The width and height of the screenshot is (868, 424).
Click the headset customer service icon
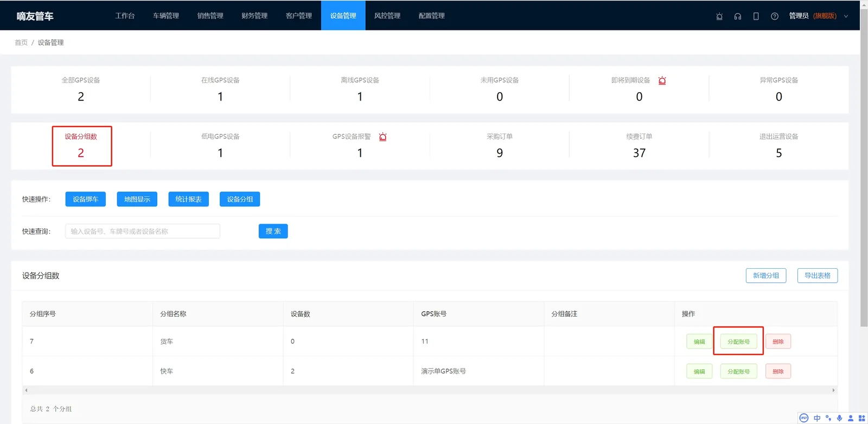pos(738,16)
